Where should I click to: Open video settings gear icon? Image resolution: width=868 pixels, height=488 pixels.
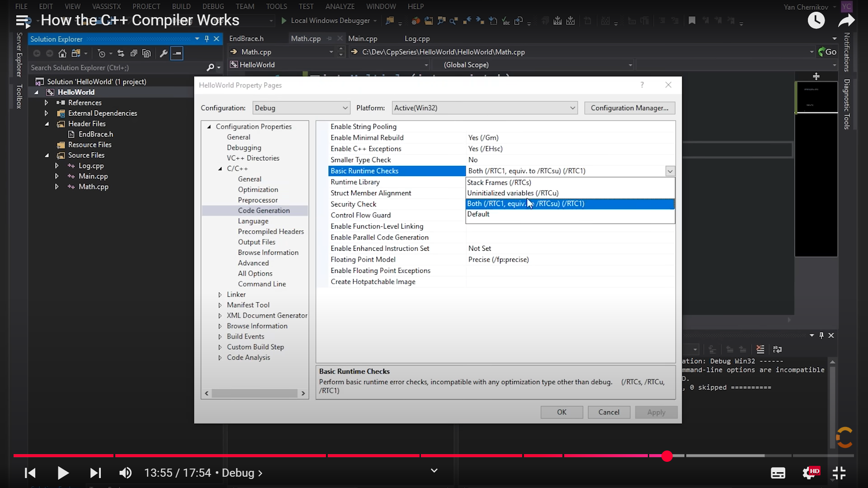coord(809,473)
